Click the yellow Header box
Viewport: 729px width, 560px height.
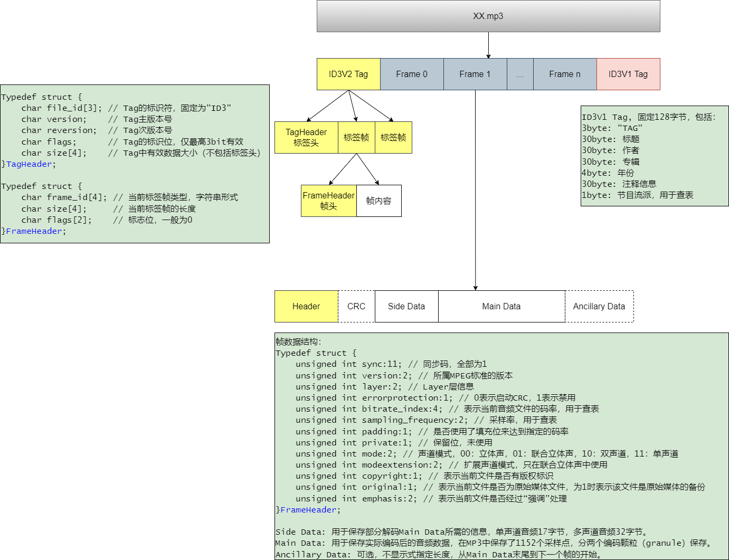[x=306, y=306]
